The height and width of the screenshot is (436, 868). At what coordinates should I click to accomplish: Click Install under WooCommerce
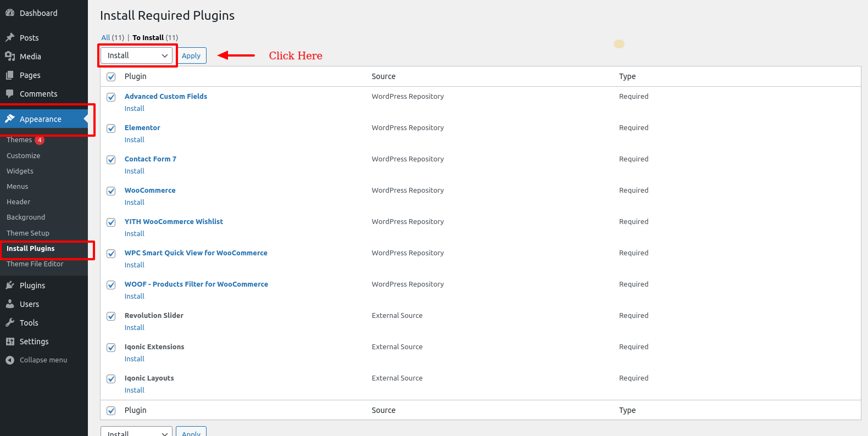point(135,203)
